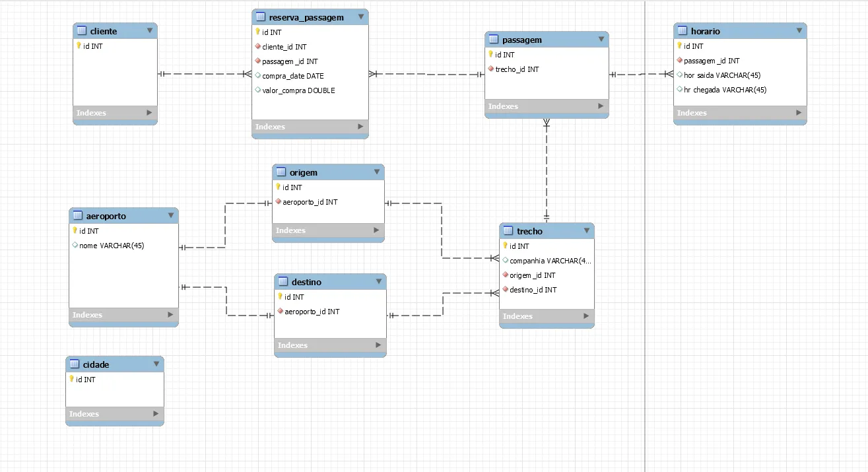Viewport: 868px width, 472px height.
Task: Collapse the passagem table with header arrow
Action: tap(601, 40)
